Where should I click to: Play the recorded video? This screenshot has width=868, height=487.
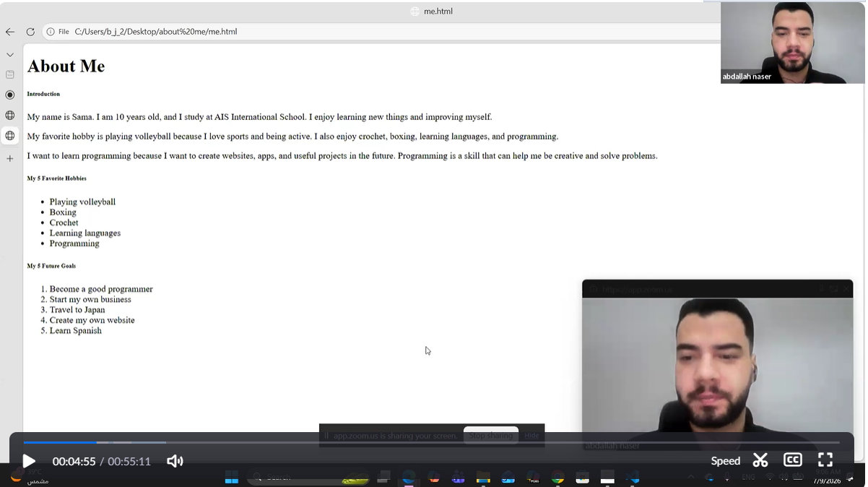(x=29, y=461)
